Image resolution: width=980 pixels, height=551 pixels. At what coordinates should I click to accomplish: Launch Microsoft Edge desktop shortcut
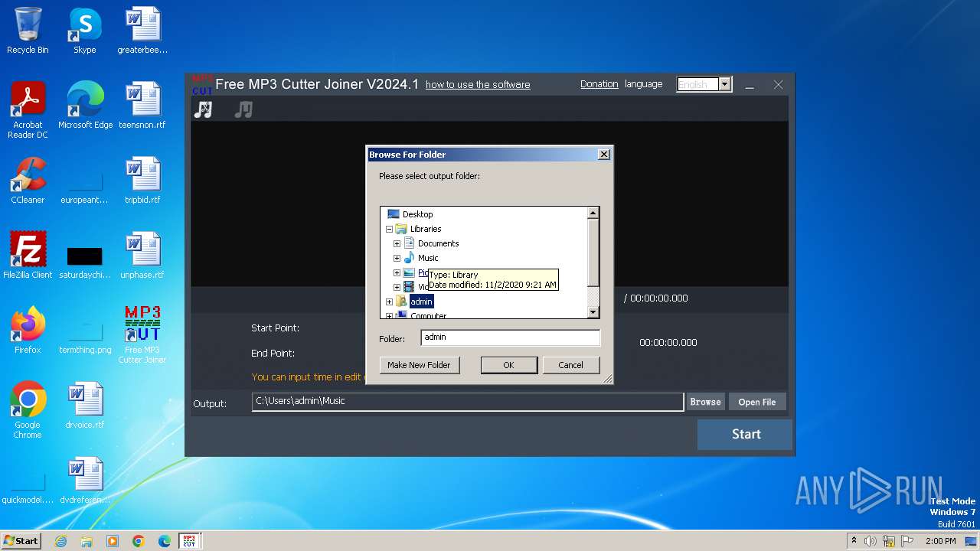coord(85,106)
